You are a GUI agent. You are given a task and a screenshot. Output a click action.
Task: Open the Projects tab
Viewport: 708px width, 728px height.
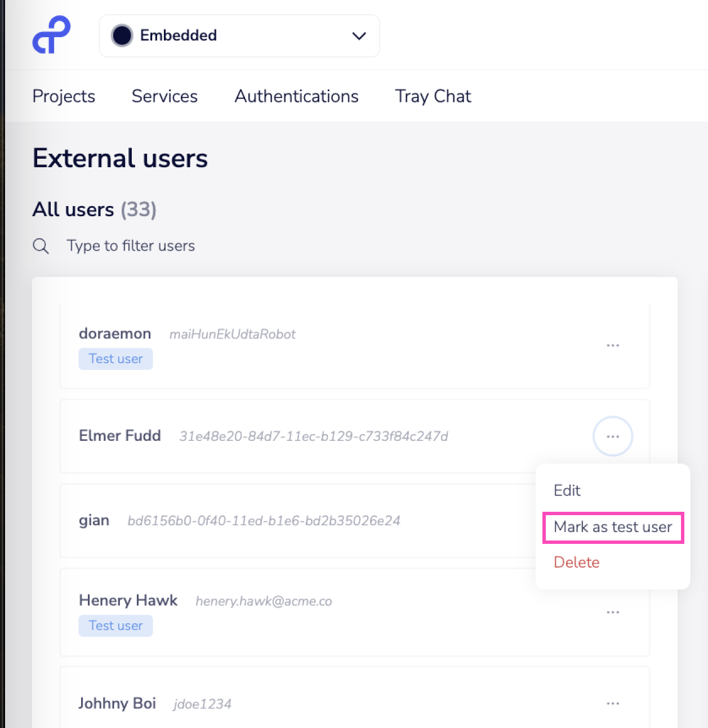click(x=64, y=96)
